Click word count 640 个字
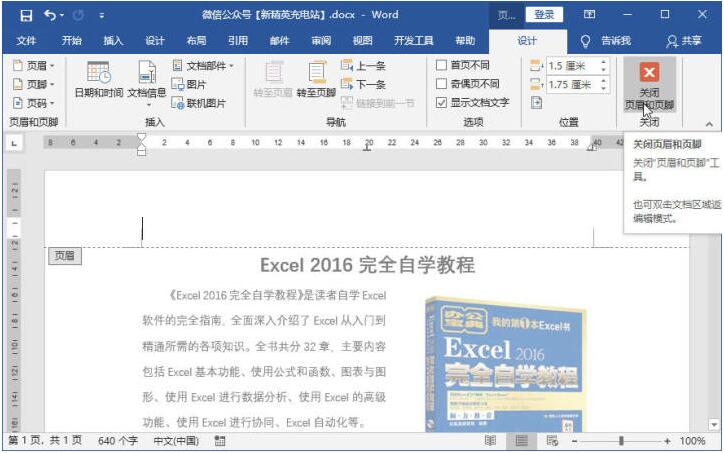Image resolution: width=724 pixels, height=453 pixels. [118, 441]
